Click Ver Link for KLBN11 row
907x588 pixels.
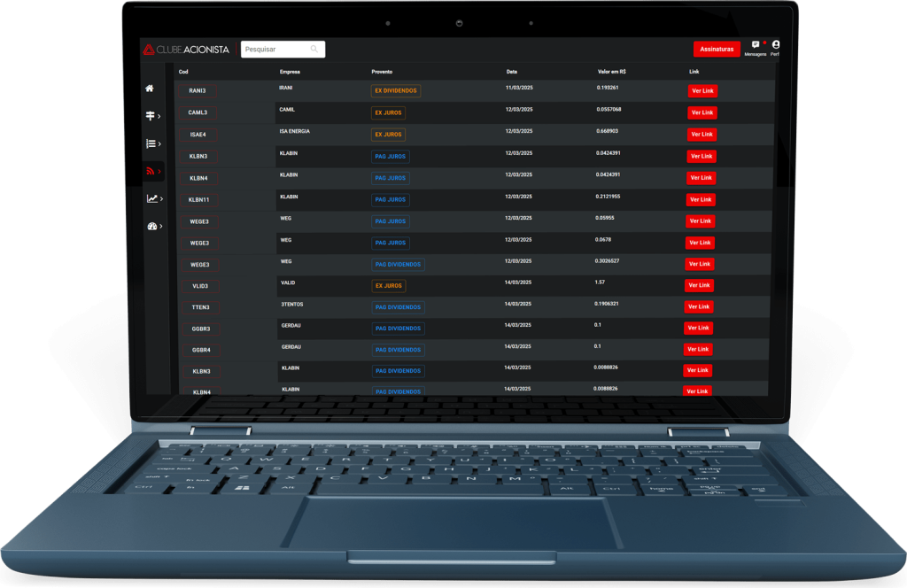click(x=702, y=199)
